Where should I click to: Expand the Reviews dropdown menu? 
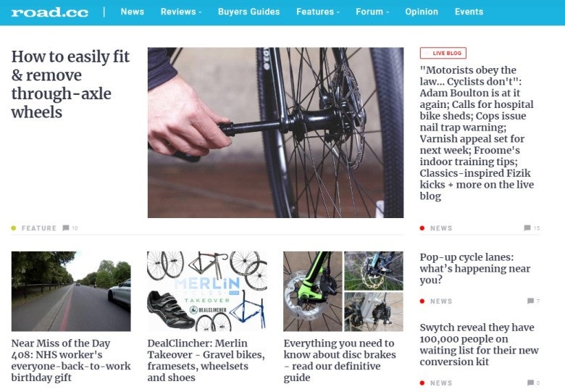[x=181, y=12]
